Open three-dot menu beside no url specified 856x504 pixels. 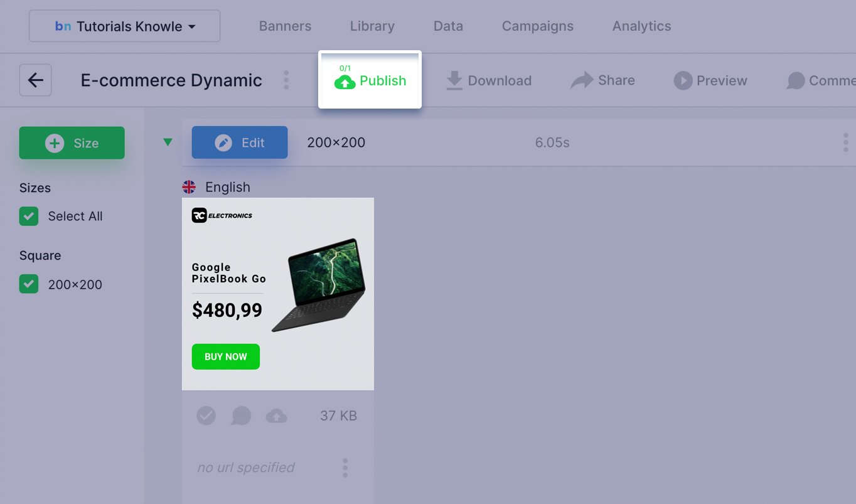[x=345, y=468]
